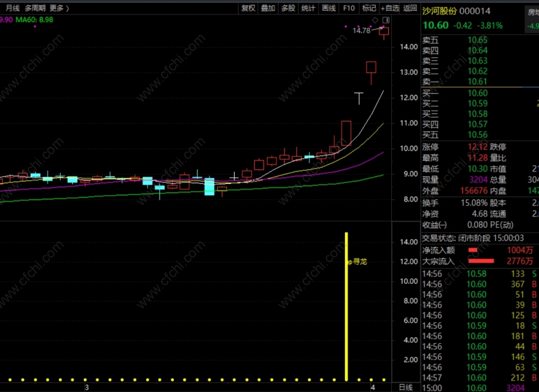Click 最低 low price 10.30
This screenshot has width=539, height=392.
[477, 169]
